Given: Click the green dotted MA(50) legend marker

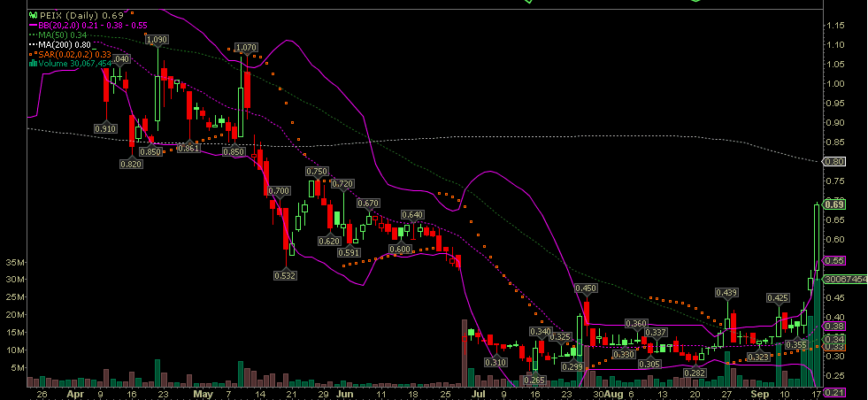Looking at the screenshot, I should 33,35.
